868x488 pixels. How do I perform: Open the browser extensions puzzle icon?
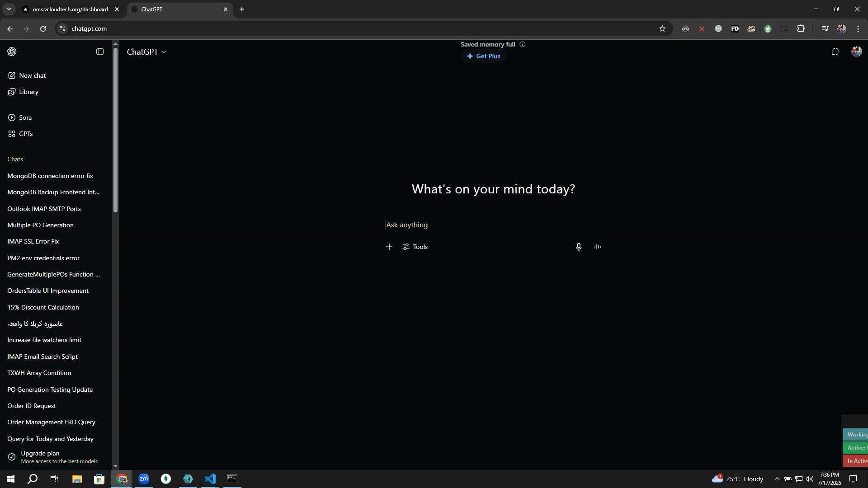(801, 28)
